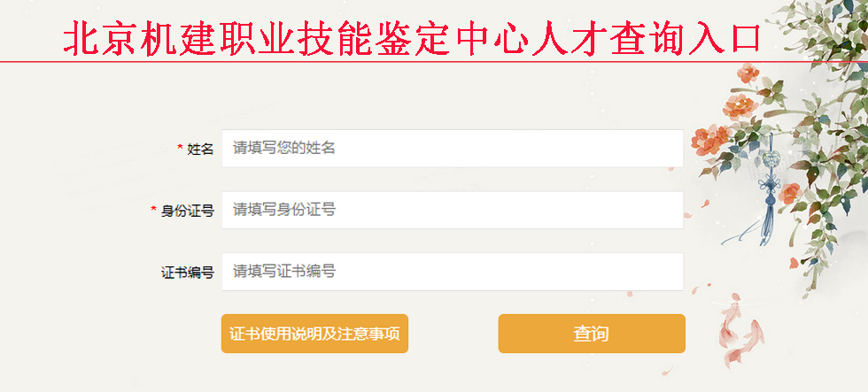Click the 姓名 name input field
The height and width of the screenshot is (392, 868).
(x=452, y=149)
